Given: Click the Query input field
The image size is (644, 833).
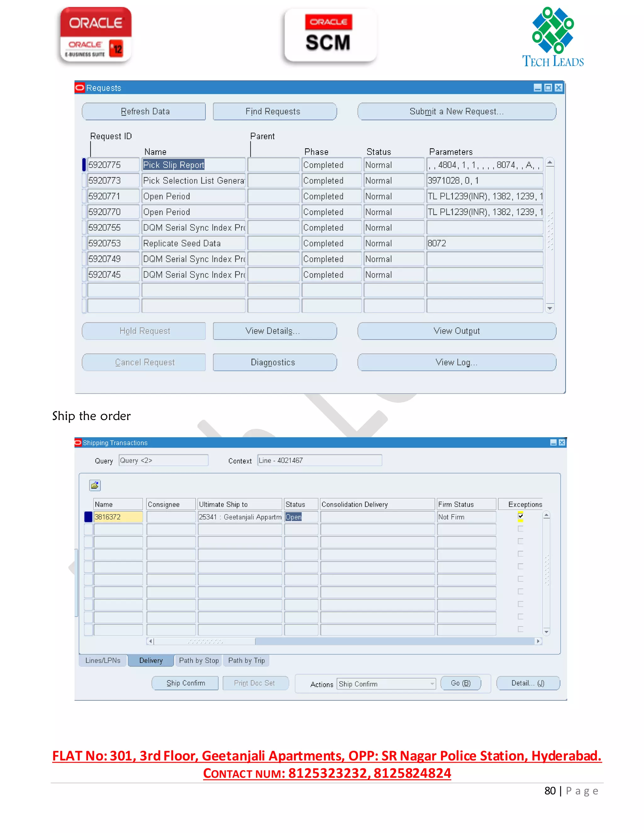Looking at the screenshot, I should coord(163,461).
